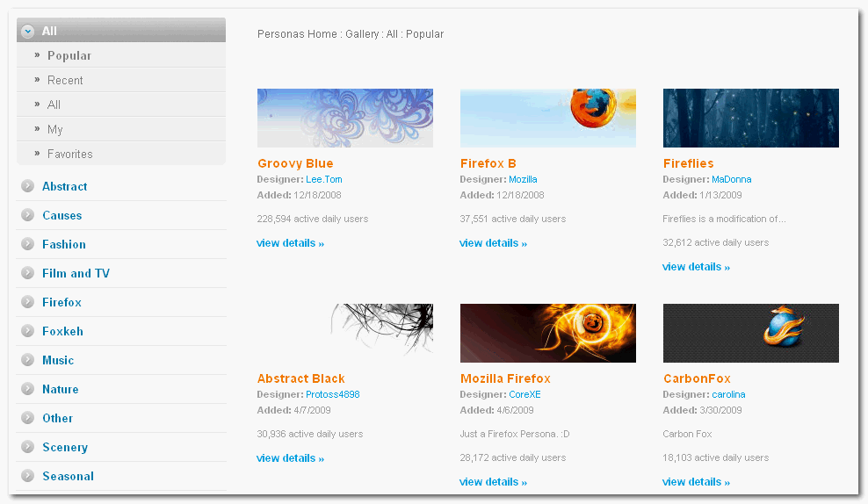The height and width of the screenshot is (504, 868).
Task: Click the arrow icon beside Film and TV
Action: pos(28,273)
